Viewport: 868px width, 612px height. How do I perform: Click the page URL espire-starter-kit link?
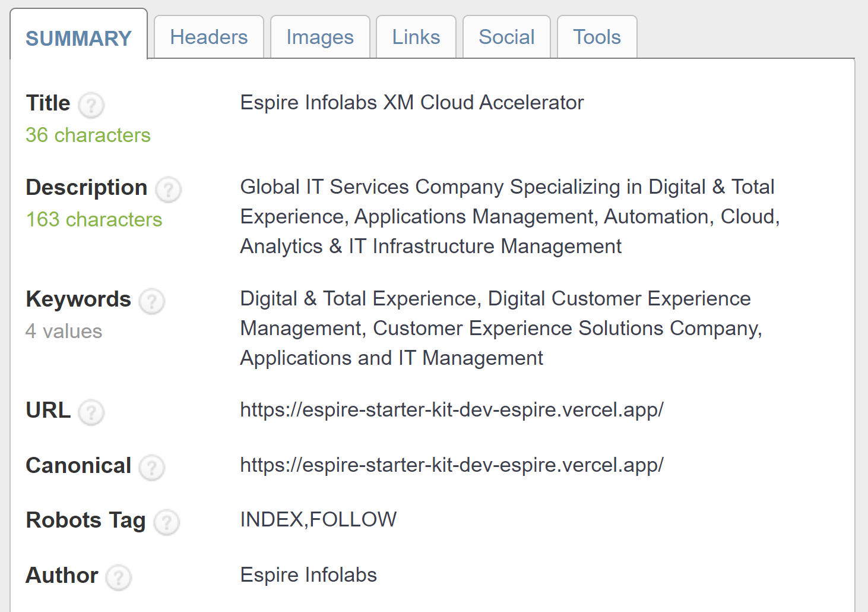coord(452,409)
